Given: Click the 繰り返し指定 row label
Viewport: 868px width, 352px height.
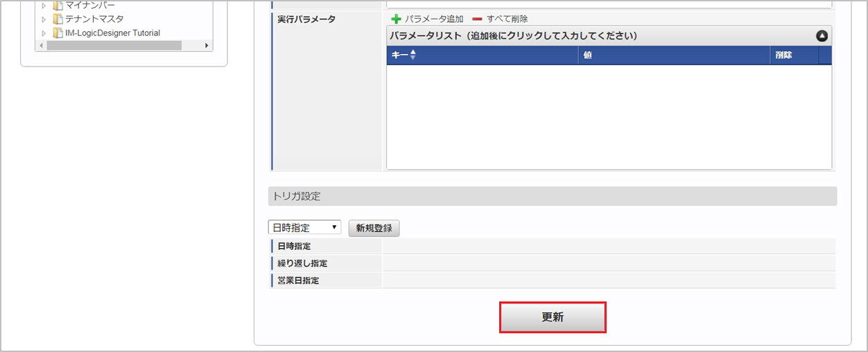Looking at the screenshot, I should tap(302, 263).
